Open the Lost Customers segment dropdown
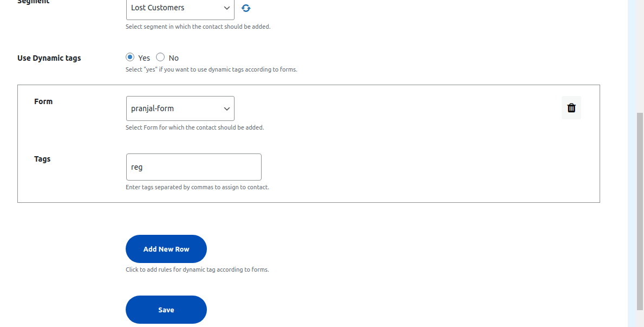 point(180,8)
